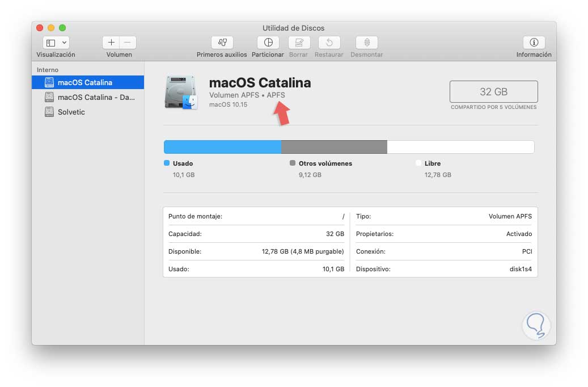Click the large macOS Catalina disk icon
Image resolution: width=588 pixels, height=387 pixels.
pos(180,92)
